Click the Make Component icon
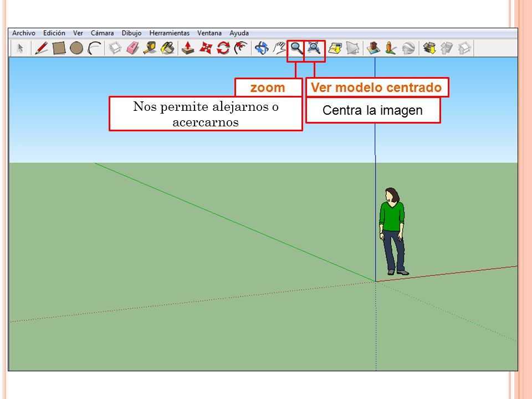This screenshot has height=399, width=532. tap(115, 48)
